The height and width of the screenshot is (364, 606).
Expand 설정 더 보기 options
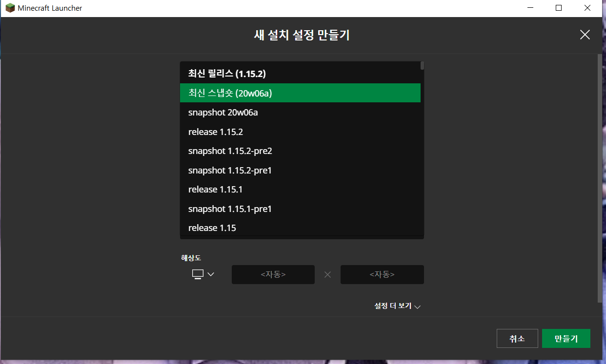397,306
